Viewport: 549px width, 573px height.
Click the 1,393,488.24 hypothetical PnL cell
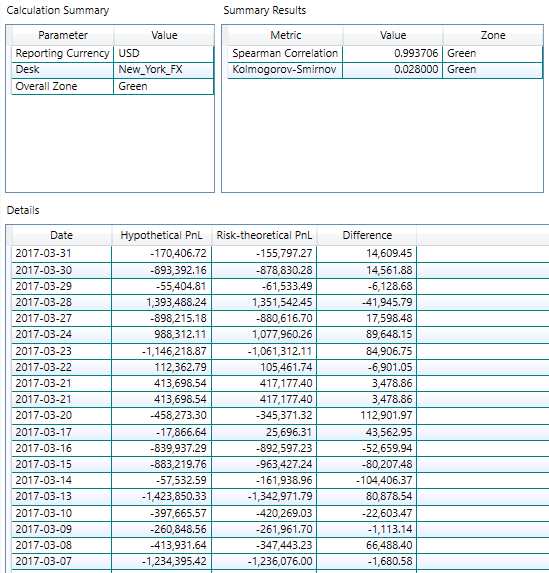tap(162, 302)
